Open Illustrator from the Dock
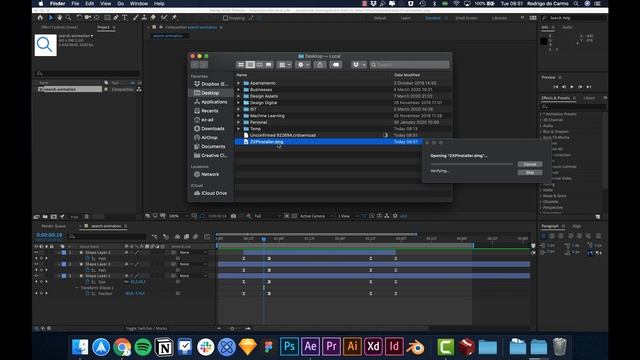This screenshot has width=640, height=360. point(352,347)
